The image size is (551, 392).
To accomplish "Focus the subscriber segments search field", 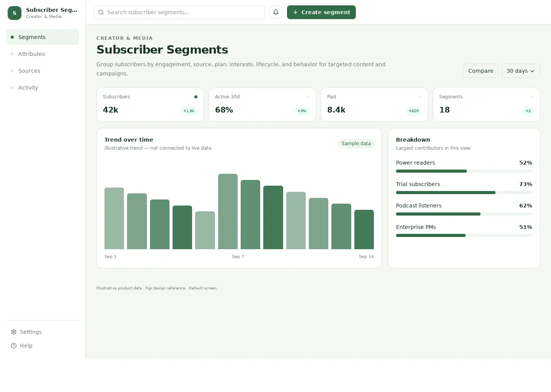I will (179, 12).
